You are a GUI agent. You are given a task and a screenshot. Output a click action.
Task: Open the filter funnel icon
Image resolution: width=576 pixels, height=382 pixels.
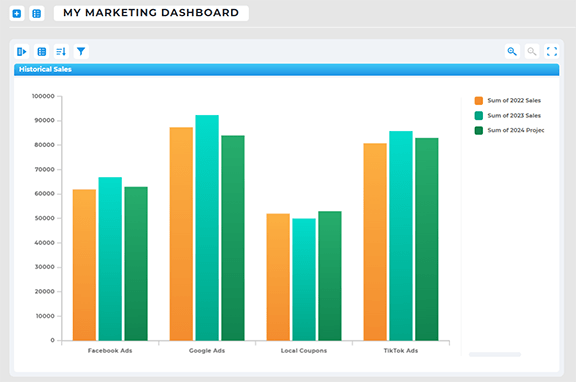81,51
